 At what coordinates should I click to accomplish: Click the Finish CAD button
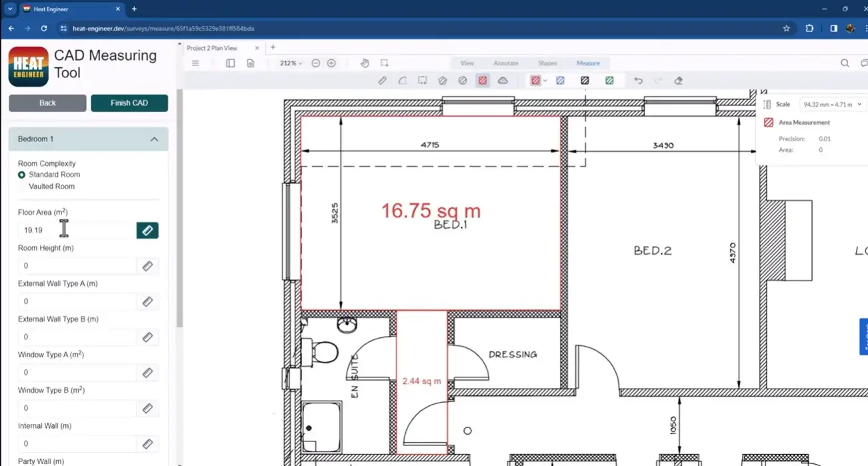[x=129, y=103]
